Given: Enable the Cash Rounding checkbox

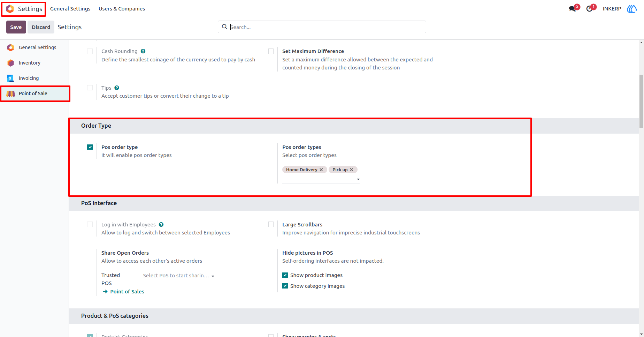Looking at the screenshot, I should coord(90,51).
